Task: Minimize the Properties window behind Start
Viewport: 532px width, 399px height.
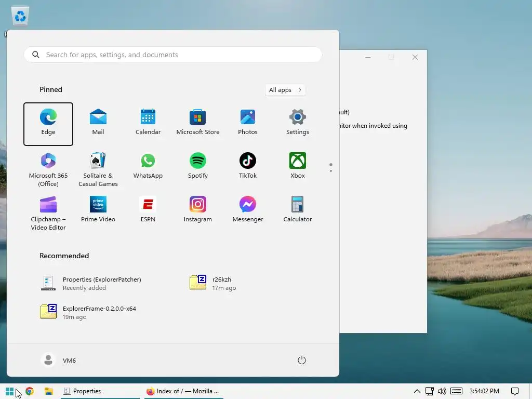Action: (368, 57)
